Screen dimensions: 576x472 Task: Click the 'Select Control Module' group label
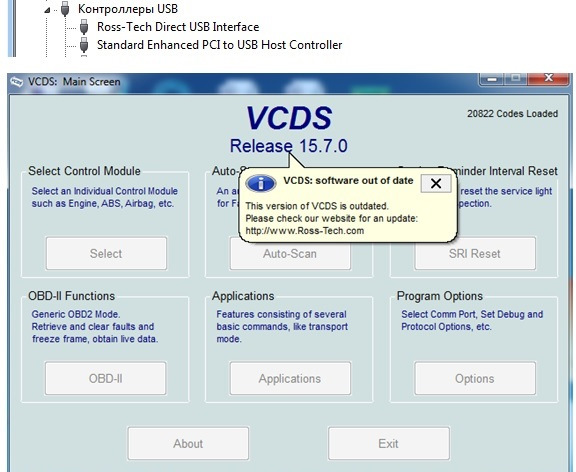(84, 171)
